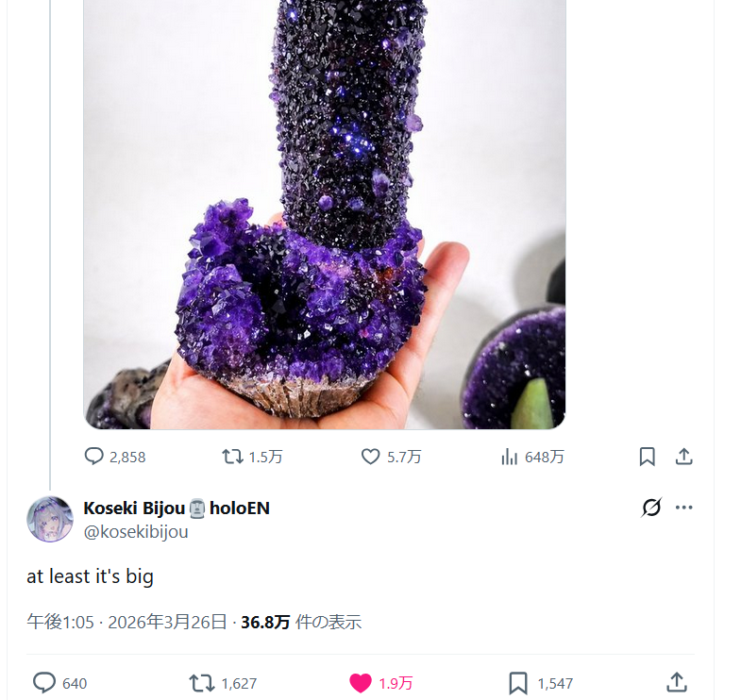This screenshot has width=741, height=700.
Task: Open replies on the quoted image post
Action: point(94,457)
